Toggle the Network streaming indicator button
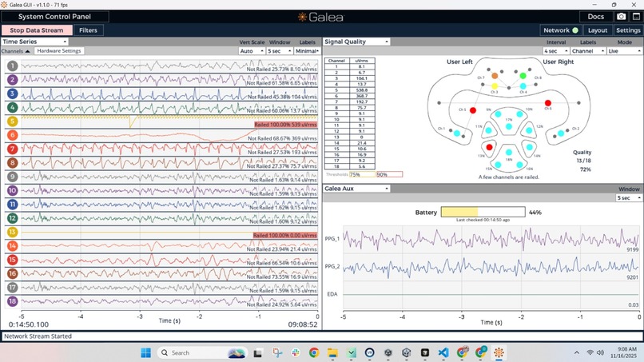The height and width of the screenshot is (362, 644). coord(560,30)
